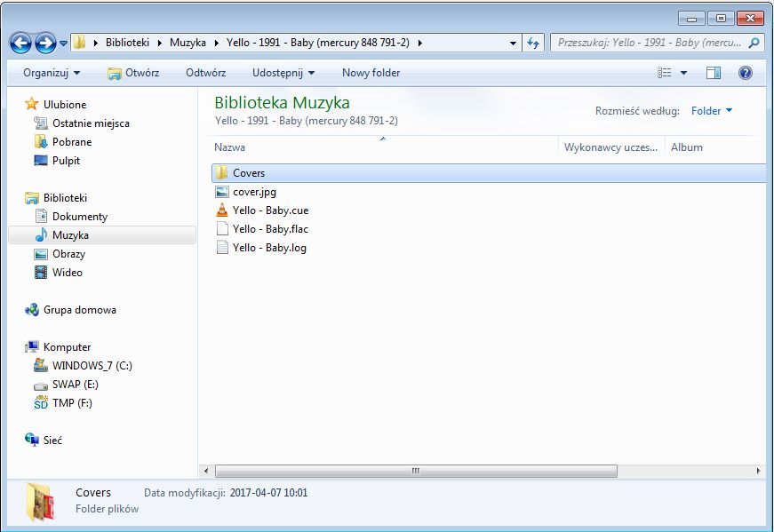Expand the arrow after Biblioteki in address bar

coord(160,43)
